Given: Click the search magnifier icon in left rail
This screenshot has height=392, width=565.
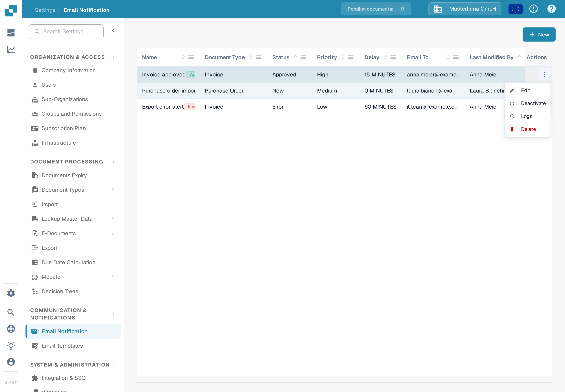Looking at the screenshot, I should coord(11,312).
